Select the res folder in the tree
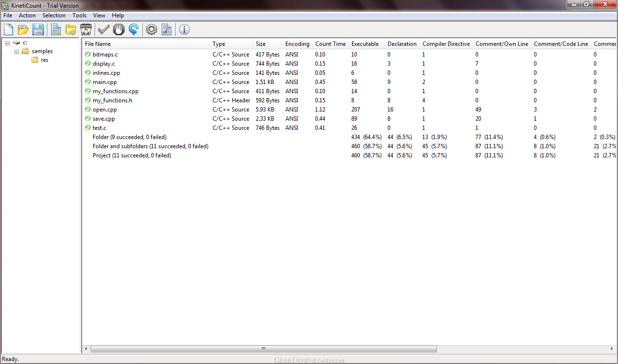The width and height of the screenshot is (618, 364). point(44,60)
